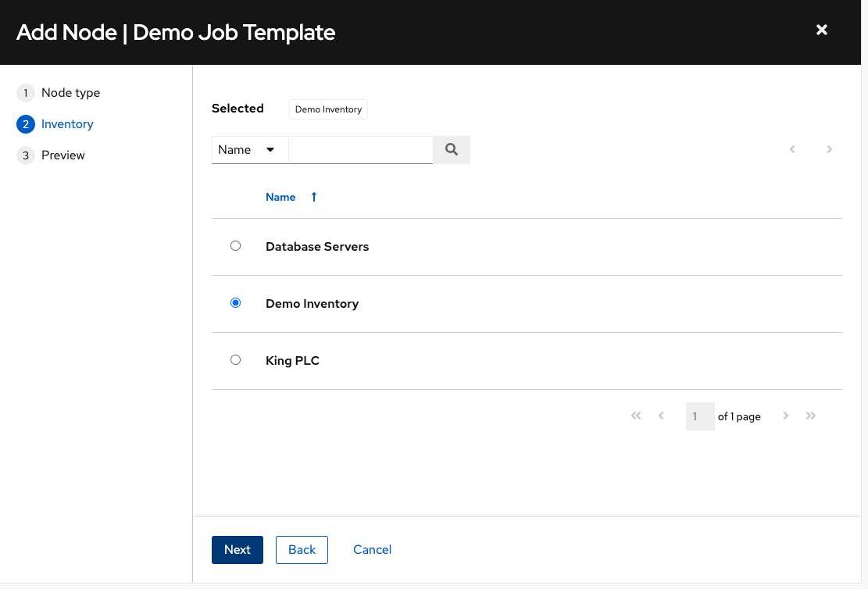Click the Back button
868x589 pixels.
[302, 550]
